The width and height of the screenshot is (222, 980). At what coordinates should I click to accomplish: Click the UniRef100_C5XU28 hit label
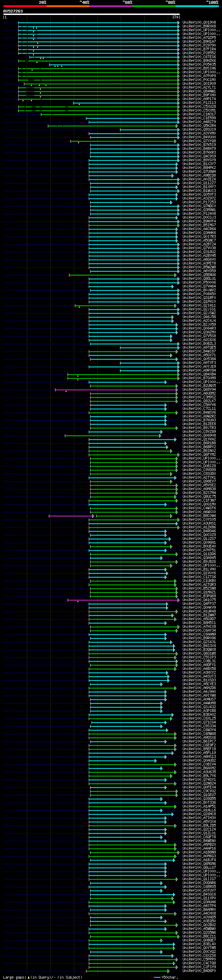click(199, 106)
